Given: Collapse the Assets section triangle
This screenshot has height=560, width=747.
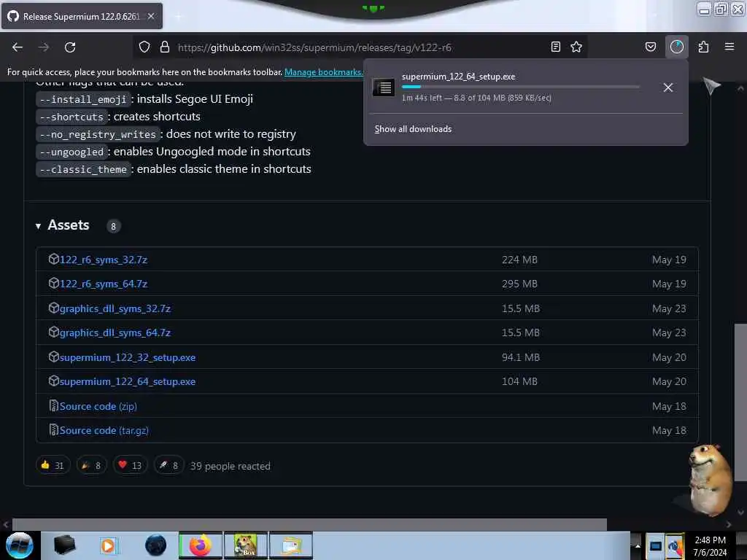Looking at the screenshot, I should pos(38,226).
